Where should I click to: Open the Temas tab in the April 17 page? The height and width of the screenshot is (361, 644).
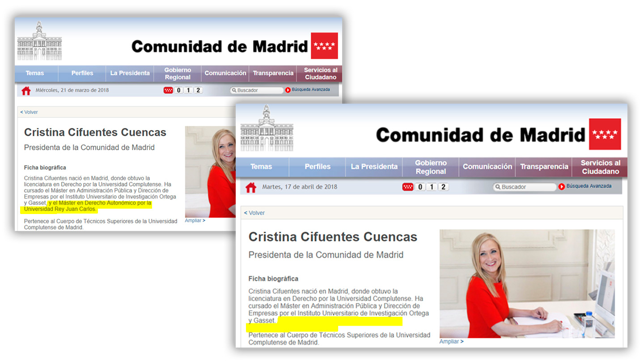click(x=262, y=167)
